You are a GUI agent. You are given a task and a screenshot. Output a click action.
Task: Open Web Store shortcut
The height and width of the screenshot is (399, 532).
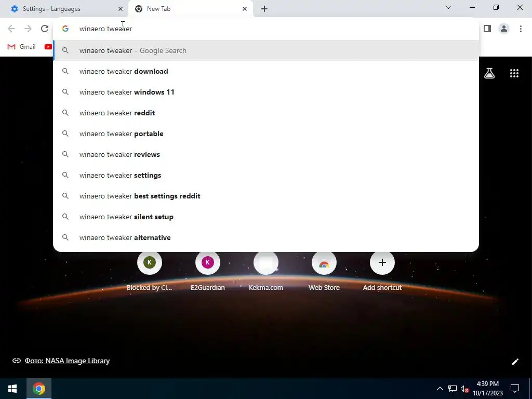click(x=324, y=271)
